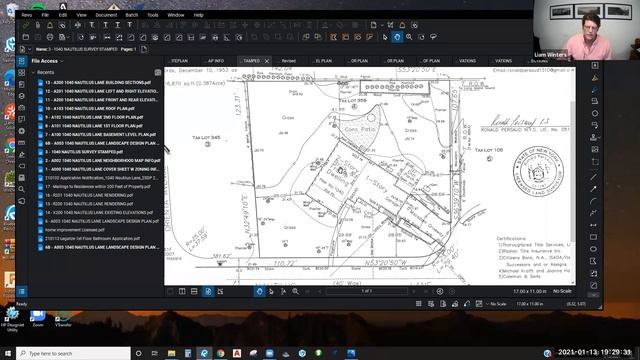Select the Pan hand tool in top toolbar
This screenshot has height=360, width=640.
tap(397, 37)
